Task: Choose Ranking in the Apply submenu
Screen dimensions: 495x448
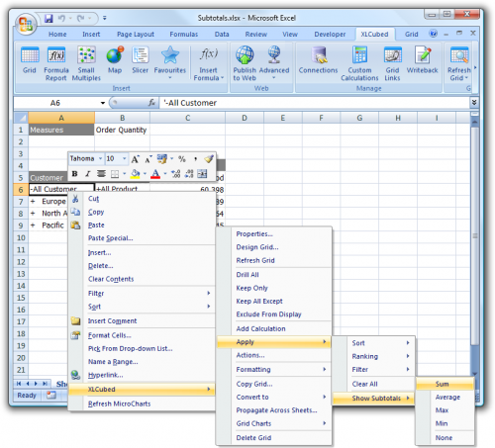Action: coord(374,356)
